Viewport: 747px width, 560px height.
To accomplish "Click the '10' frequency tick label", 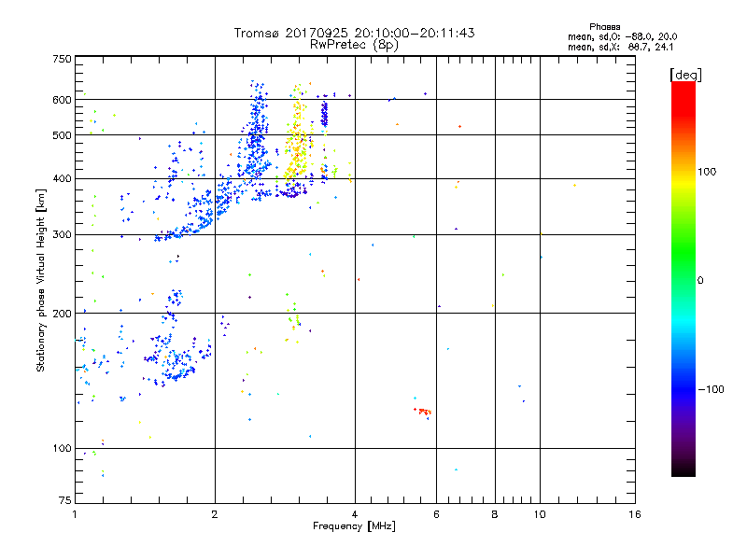I will tap(540, 514).
